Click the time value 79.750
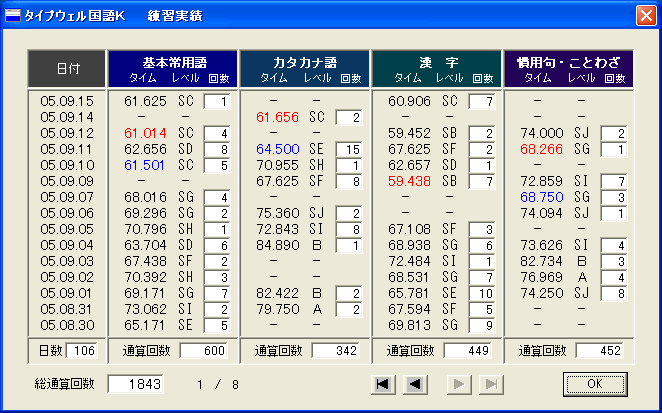Image resolution: width=662 pixels, height=413 pixels. (278, 310)
